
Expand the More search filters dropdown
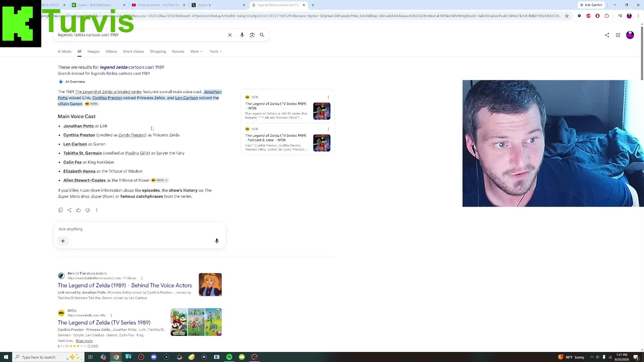tap(196, 51)
